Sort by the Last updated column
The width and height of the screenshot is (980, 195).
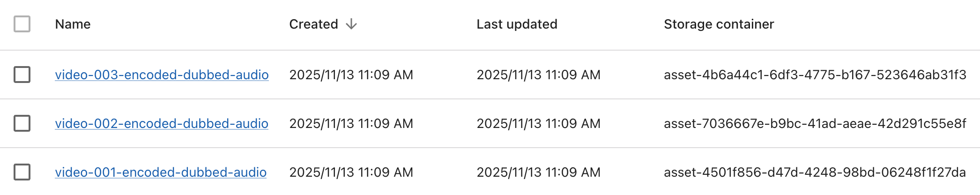[517, 24]
